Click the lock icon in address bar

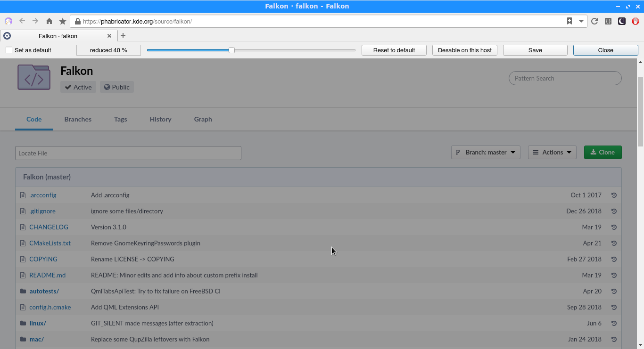coord(78,21)
